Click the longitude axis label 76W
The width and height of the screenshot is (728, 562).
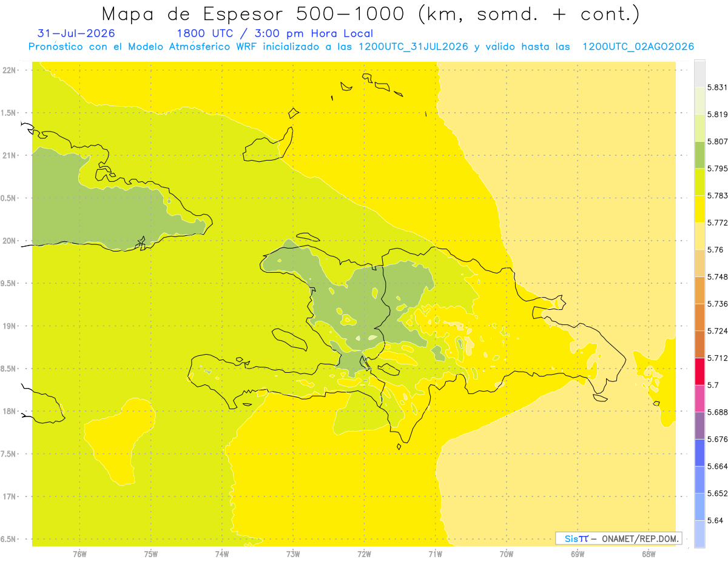(x=79, y=554)
